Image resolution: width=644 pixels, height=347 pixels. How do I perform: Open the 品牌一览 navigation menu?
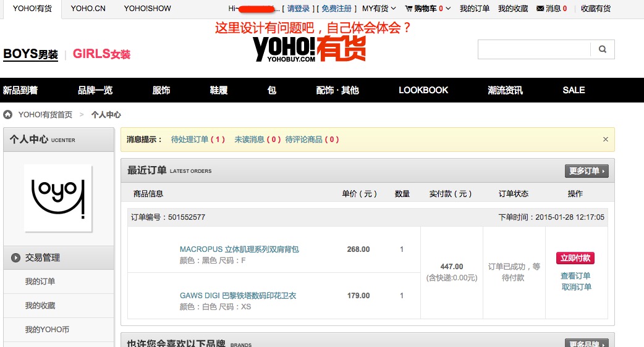pyautogui.click(x=95, y=90)
